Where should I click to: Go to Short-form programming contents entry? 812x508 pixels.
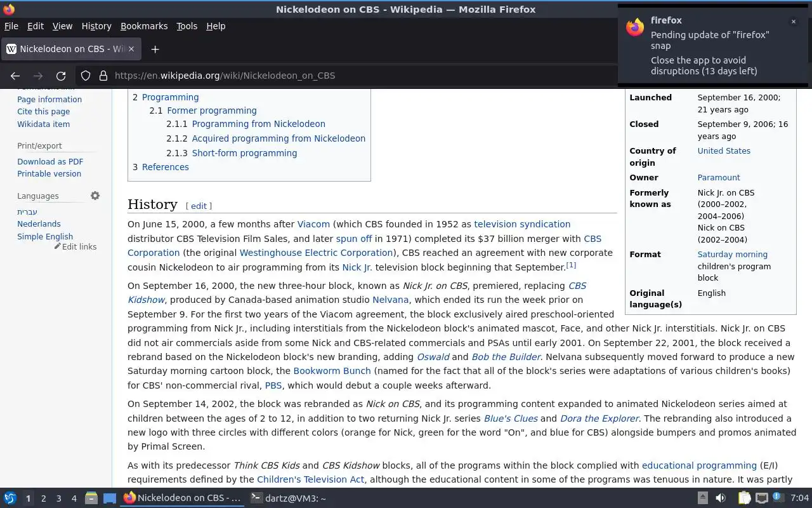(244, 153)
